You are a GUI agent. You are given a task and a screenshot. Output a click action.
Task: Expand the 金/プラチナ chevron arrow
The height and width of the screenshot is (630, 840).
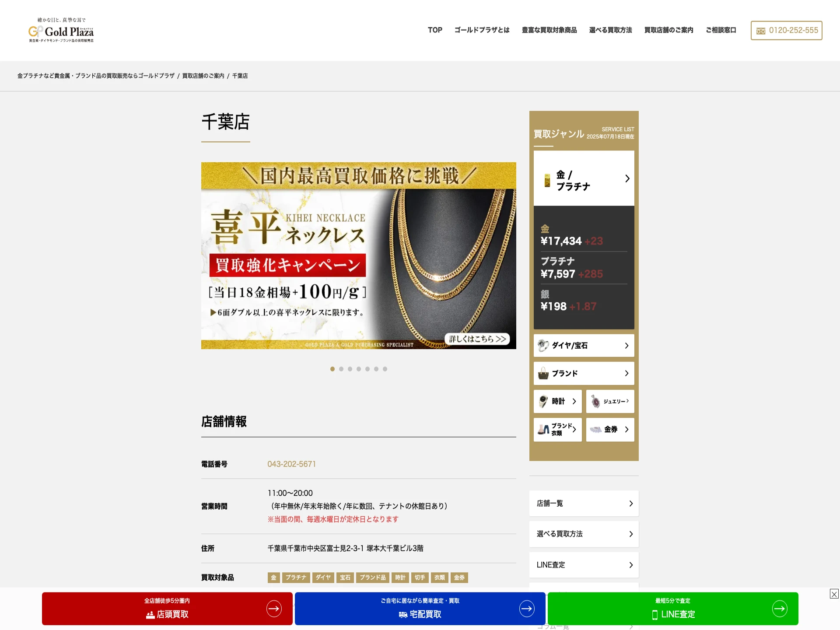627,178
